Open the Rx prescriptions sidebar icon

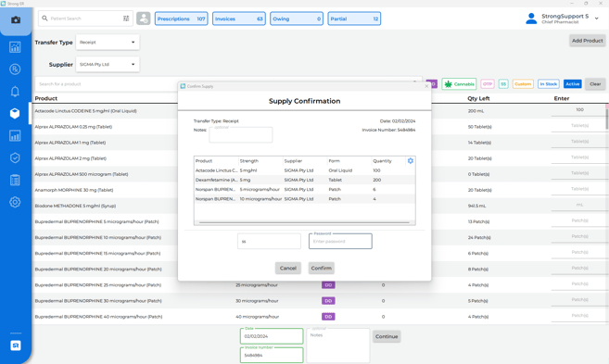(x=15, y=69)
